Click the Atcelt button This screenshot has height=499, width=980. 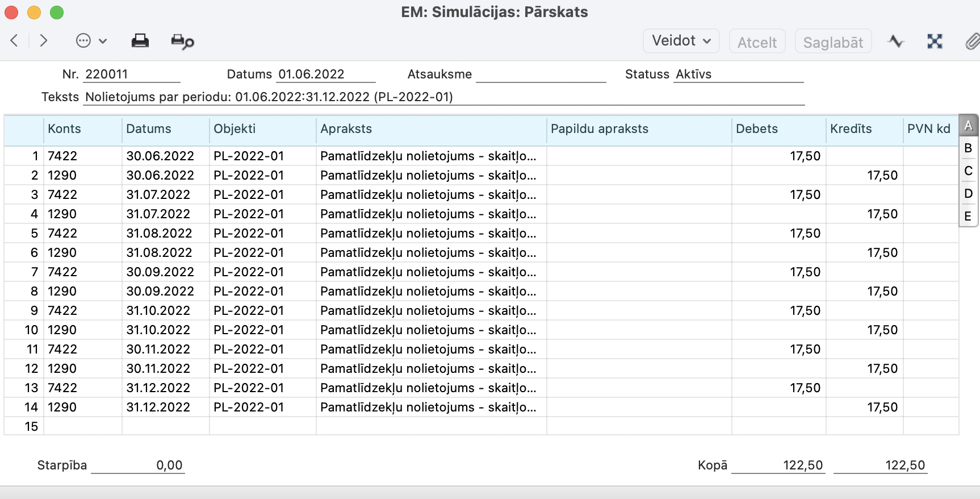point(757,42)
